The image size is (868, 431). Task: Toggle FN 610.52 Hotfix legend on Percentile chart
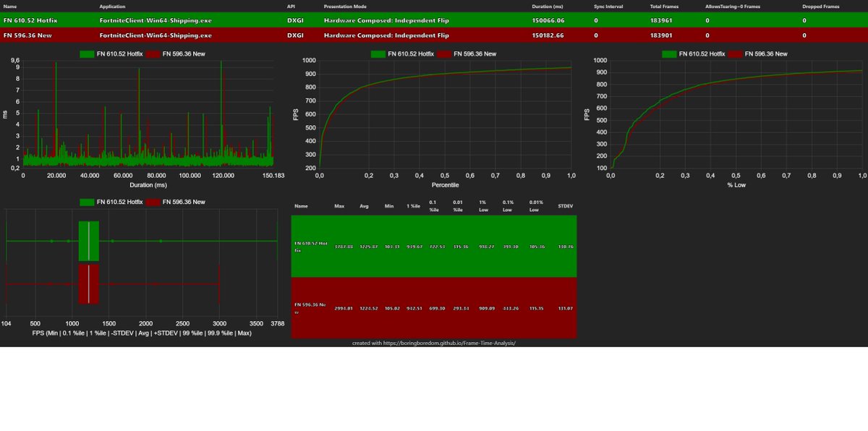[x=402, y=54]
